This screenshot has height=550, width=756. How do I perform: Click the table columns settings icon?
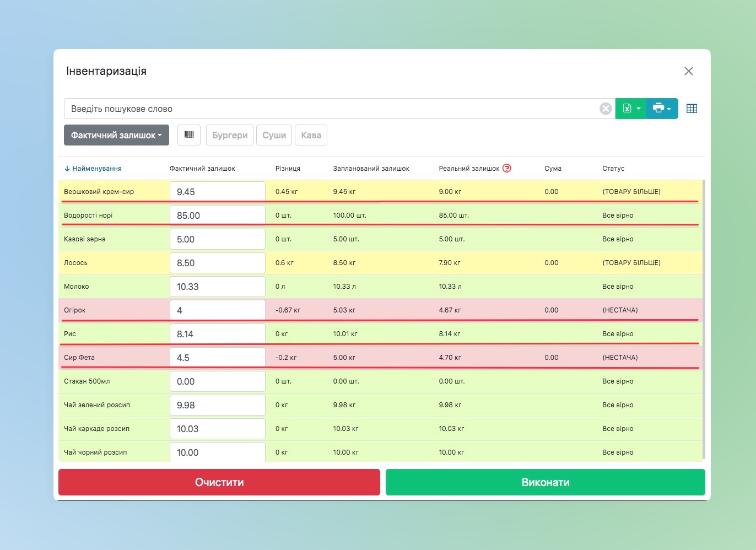692,109
